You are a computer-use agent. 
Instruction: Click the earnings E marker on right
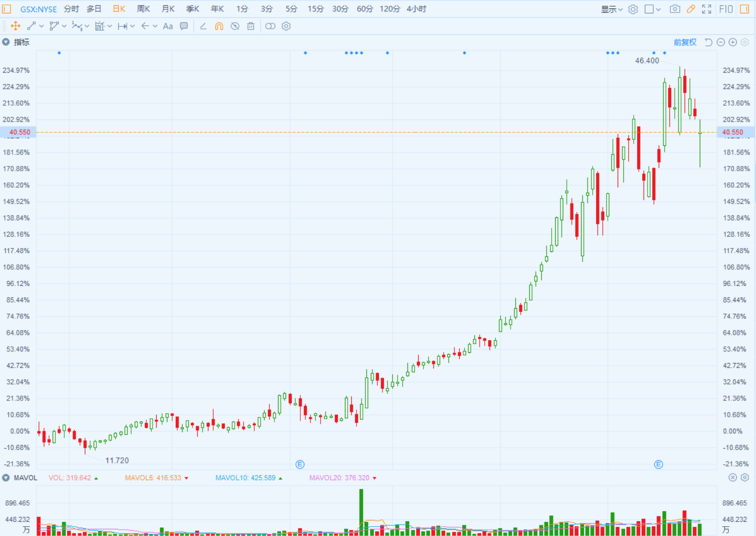pyautogui.click(x=658, y=465)
